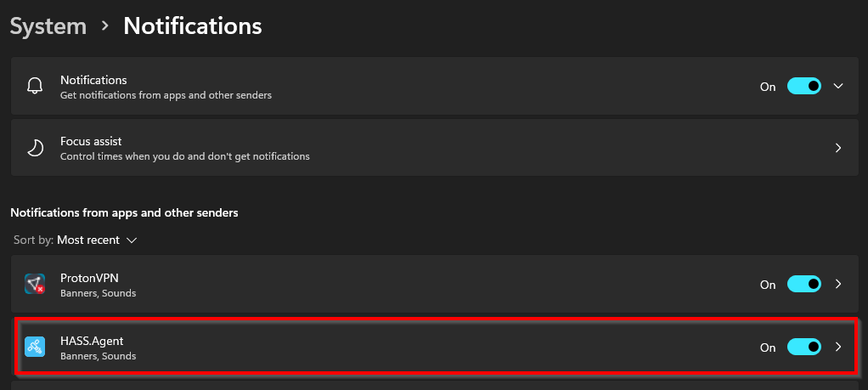This screenshot has width=868, height=390.
Task: Click the breadcrumb separator arrow
Action: click(105, 26)
